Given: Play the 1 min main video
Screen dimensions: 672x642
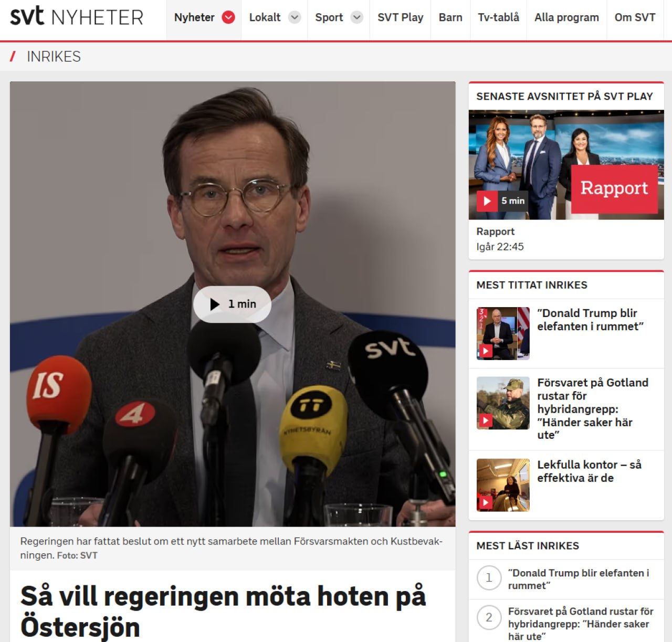Looking at the screenshot, I should click(232, 304).
